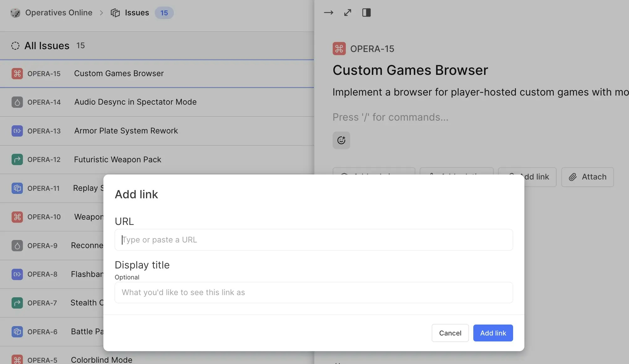Open the Operatives Online breadcrumb
Screen dimensions: 629x364
point(58,13)
